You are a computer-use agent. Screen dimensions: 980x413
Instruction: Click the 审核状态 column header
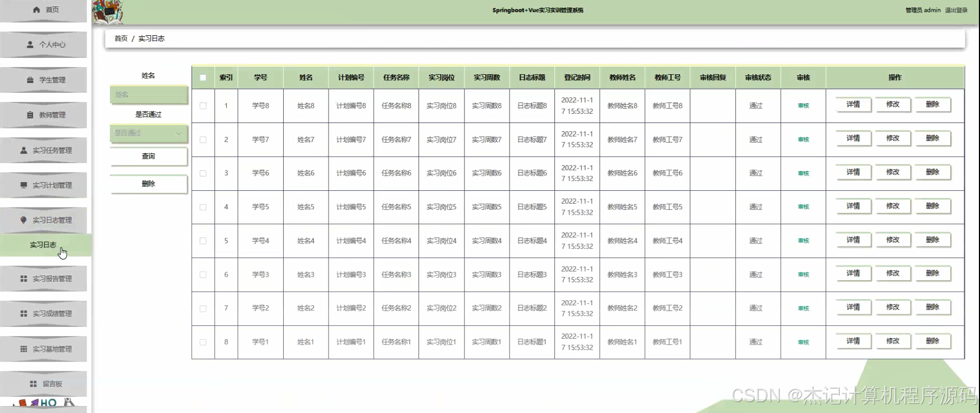click(758, 78)
